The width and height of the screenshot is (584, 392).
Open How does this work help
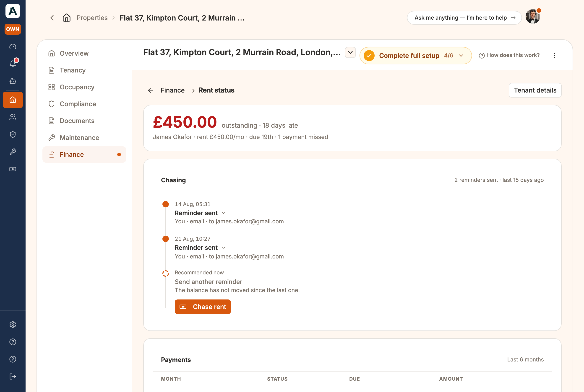pos(509,55)
